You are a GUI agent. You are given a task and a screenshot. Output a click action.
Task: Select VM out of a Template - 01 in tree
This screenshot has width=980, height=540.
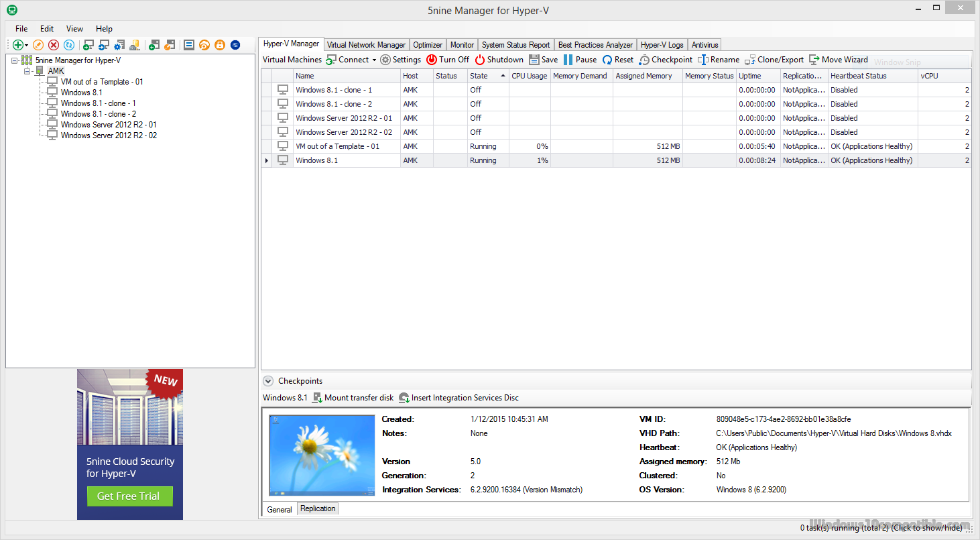point(102,82)
